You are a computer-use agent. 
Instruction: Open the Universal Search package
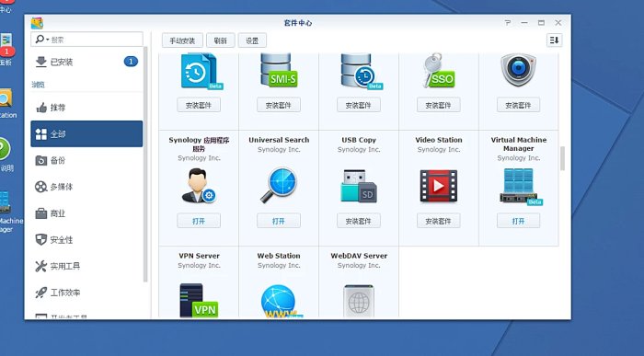pos(279,221)
